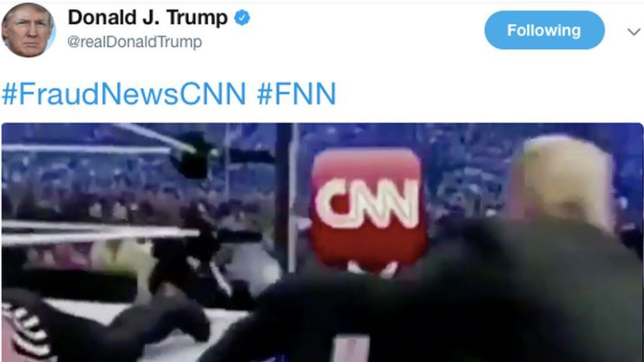Click the dark-clothed person lying on the mat

[111, 322]
